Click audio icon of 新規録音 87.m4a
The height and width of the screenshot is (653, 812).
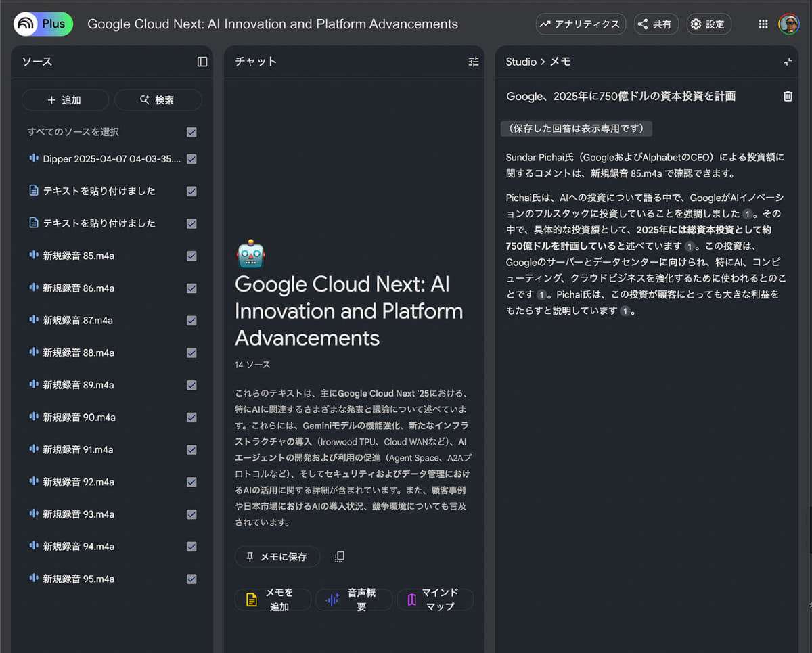pyautogui.click(x=33, y=319)
